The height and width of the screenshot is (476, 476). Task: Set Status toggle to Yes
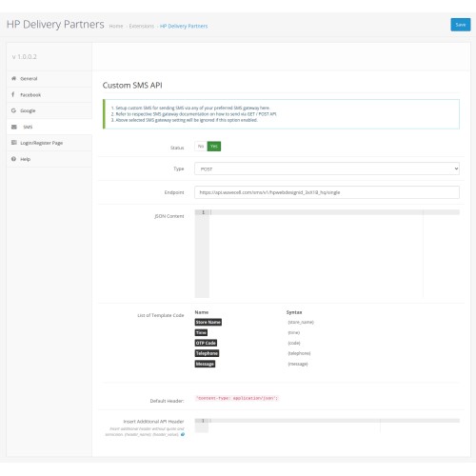[214, 147]
